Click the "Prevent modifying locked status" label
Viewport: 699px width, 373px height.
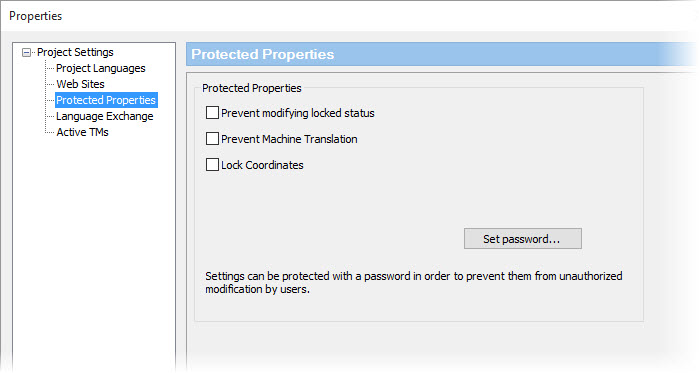298,113
